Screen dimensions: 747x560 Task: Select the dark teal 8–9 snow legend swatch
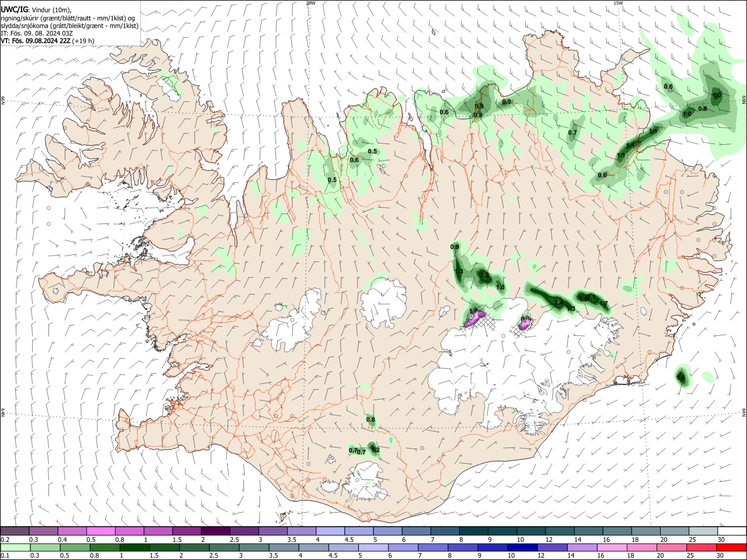474,531
